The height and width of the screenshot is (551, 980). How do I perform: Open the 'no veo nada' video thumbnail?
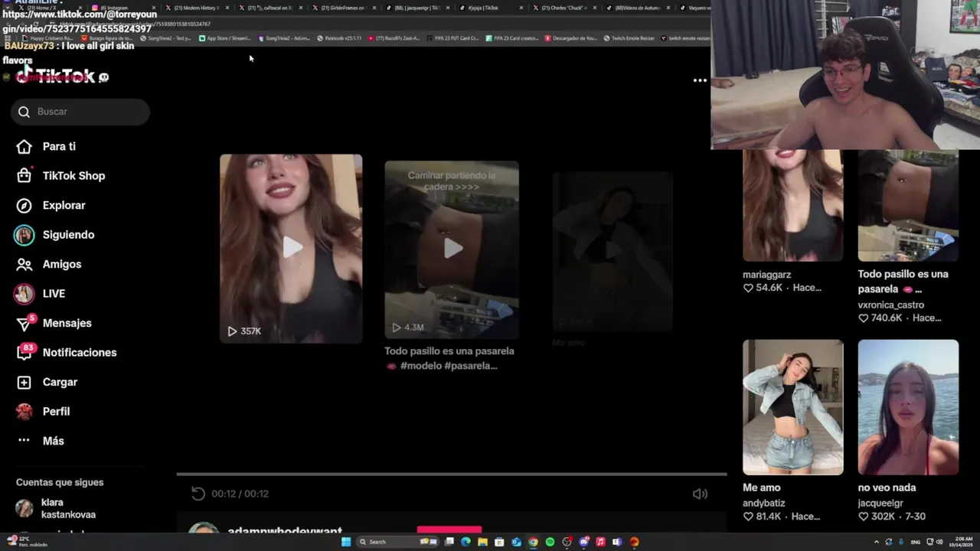[908, 407]
